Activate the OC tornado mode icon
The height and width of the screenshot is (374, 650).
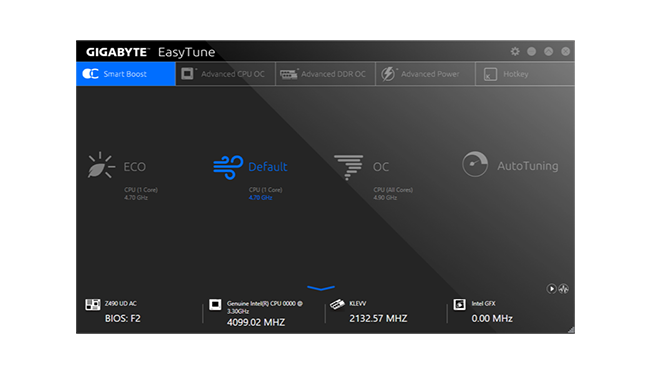click(348, 167)
